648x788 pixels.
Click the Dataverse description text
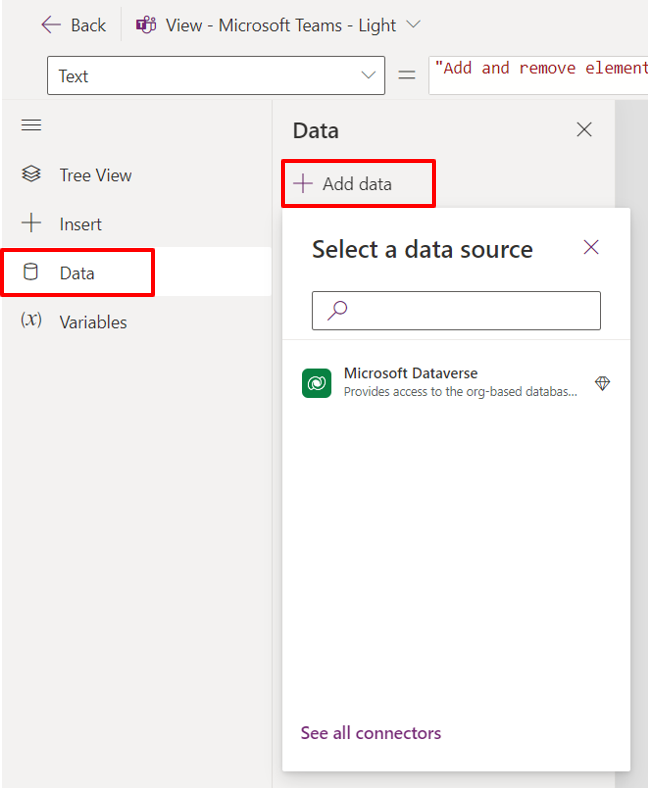[x=460, y=391]
